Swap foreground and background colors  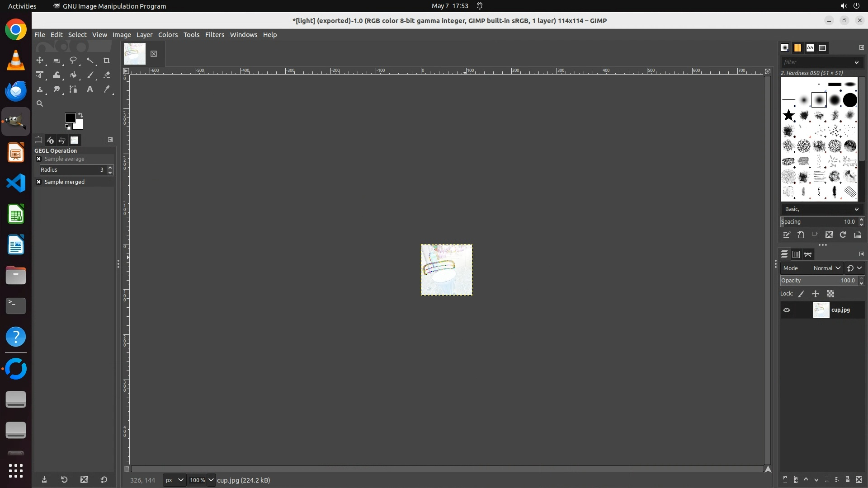click(80, 115)
